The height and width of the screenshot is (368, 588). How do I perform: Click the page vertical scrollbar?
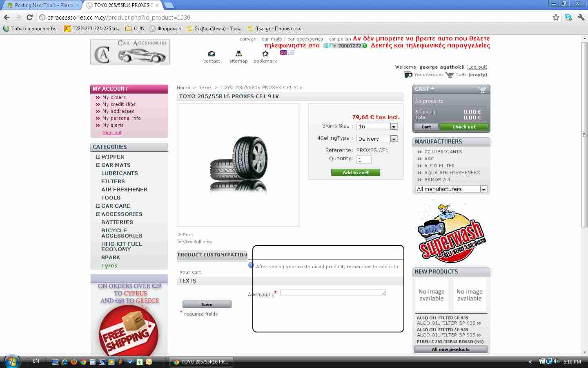point(584,135)
